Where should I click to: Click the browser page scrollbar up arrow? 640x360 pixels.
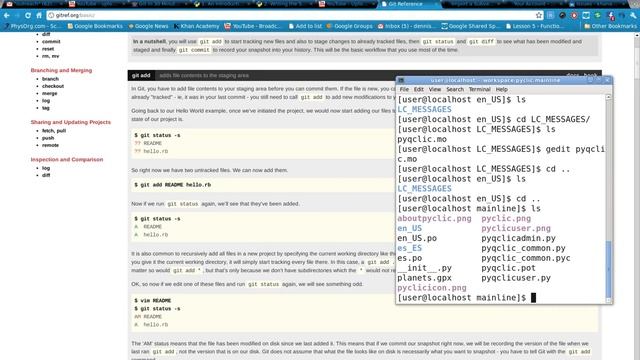[x=637, y=36]
